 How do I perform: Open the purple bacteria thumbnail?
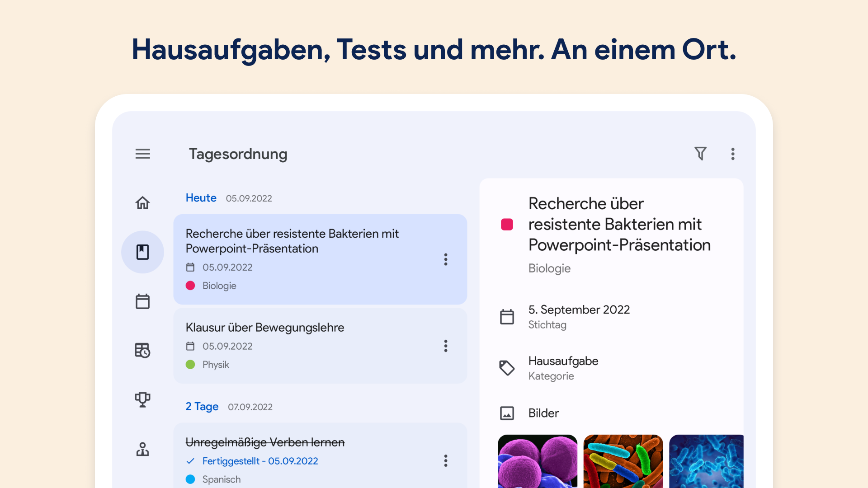tap(537, 461)
